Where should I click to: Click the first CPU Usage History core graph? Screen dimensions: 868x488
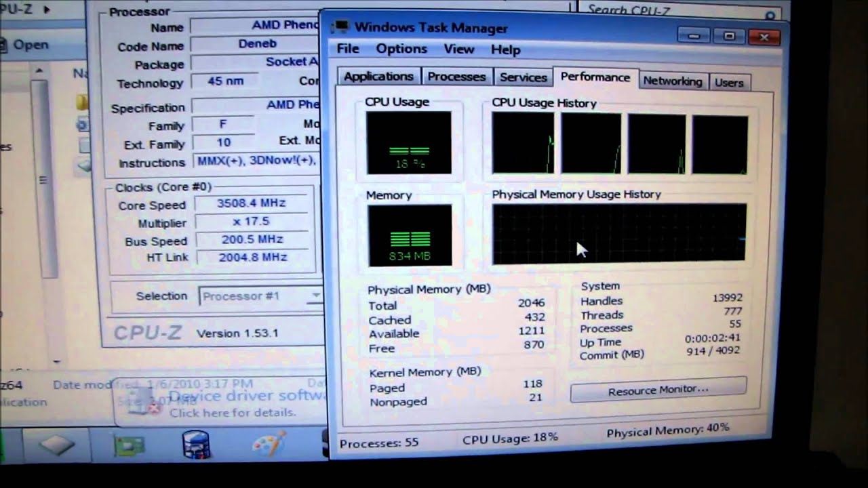(523, 144)
